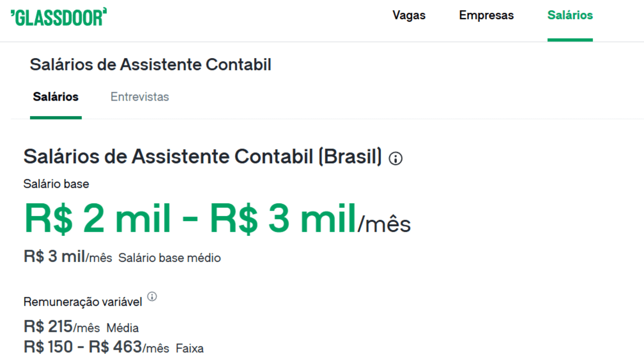Click the Salário base label
The width and height of the screenshot is (644, 362).
click(56, 184)
